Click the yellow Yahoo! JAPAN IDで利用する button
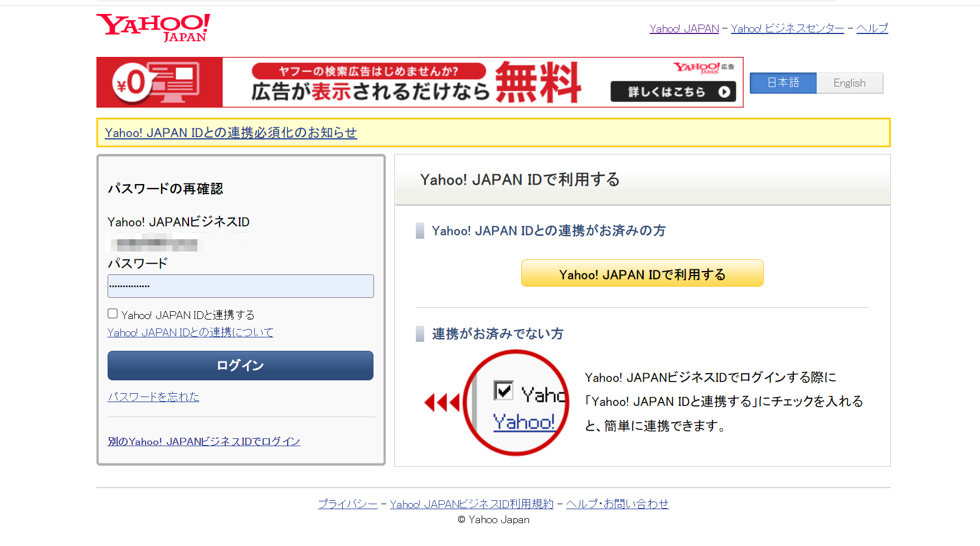 [642, 273]
